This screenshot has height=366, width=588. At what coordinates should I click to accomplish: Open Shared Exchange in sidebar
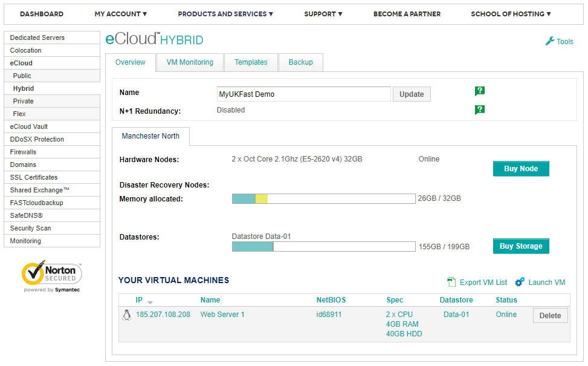tap(52, 190)
